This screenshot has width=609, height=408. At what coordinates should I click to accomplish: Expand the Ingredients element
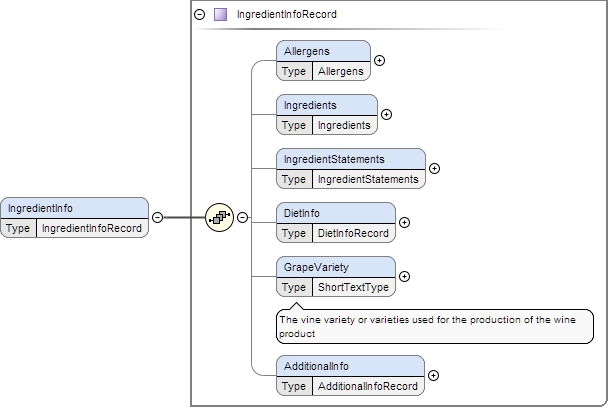[x=387, y=115]
